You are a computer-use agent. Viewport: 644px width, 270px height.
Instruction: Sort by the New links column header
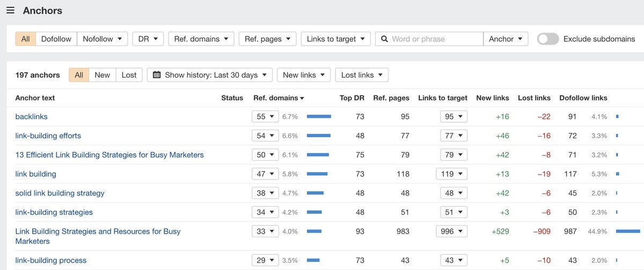(493, 98)
